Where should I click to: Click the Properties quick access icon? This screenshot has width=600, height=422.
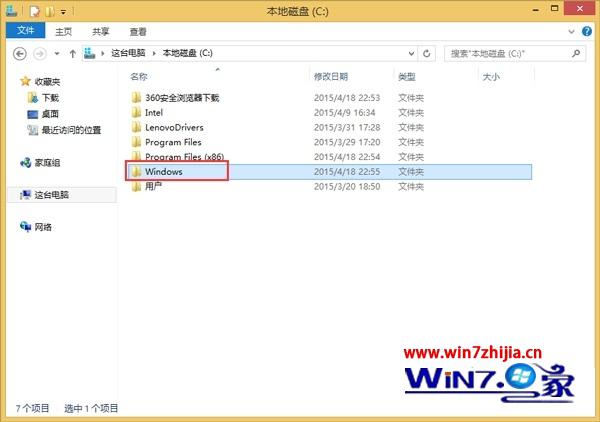35,11
